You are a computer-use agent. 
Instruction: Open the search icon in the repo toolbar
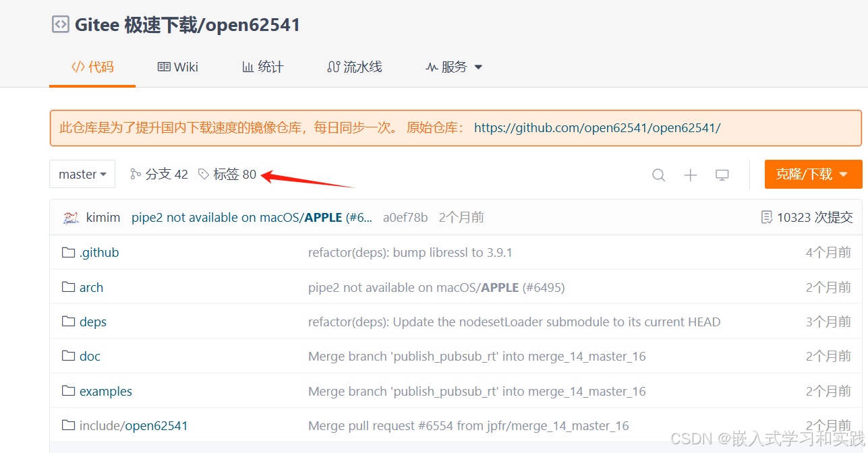658,175
